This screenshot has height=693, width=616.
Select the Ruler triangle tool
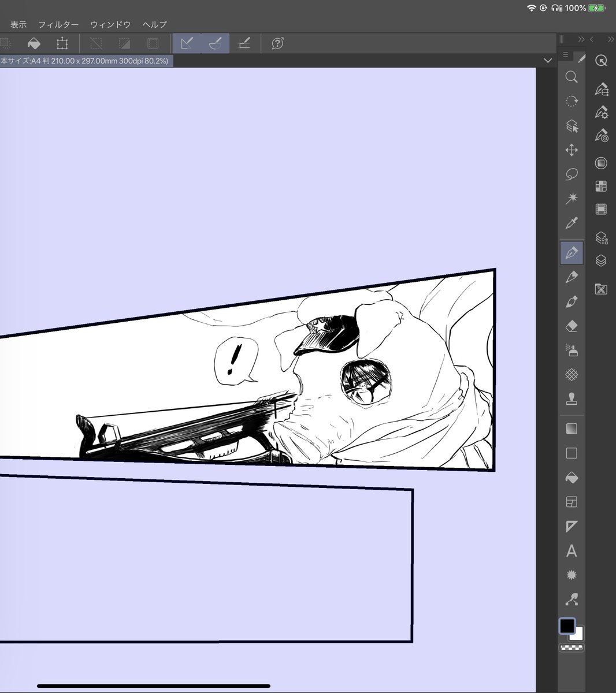point(572,526)
